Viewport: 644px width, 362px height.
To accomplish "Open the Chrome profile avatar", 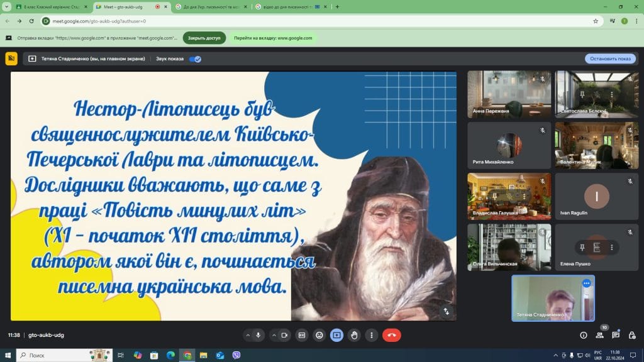I will (x=625, y=21).
